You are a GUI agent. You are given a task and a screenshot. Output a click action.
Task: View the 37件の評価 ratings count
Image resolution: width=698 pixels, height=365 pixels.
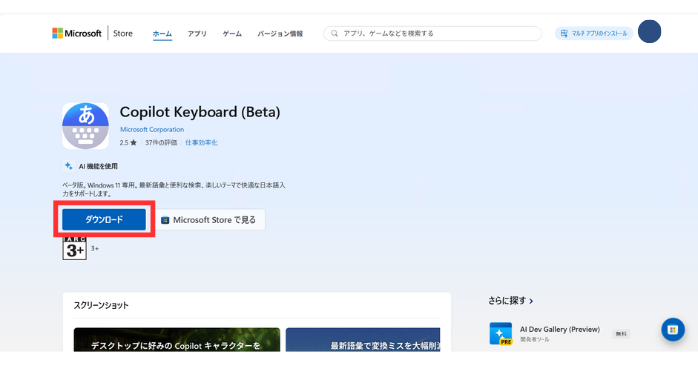161,142
